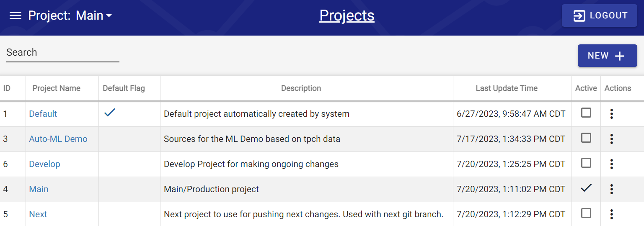Open actions menu for Main project

click(612, 189)
